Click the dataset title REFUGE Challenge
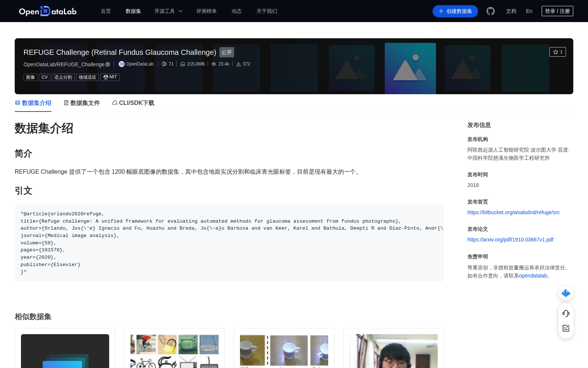The height and width of the screenshot is (368, 588). click(120, 52)
